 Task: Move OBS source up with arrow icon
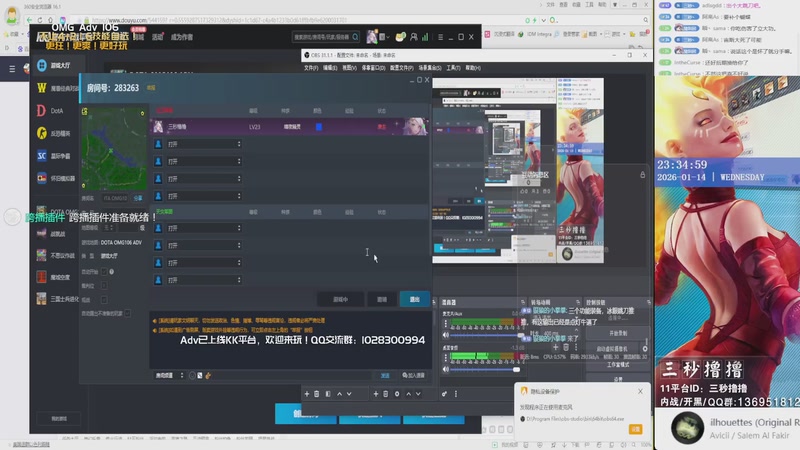click(x=408, y=394)
